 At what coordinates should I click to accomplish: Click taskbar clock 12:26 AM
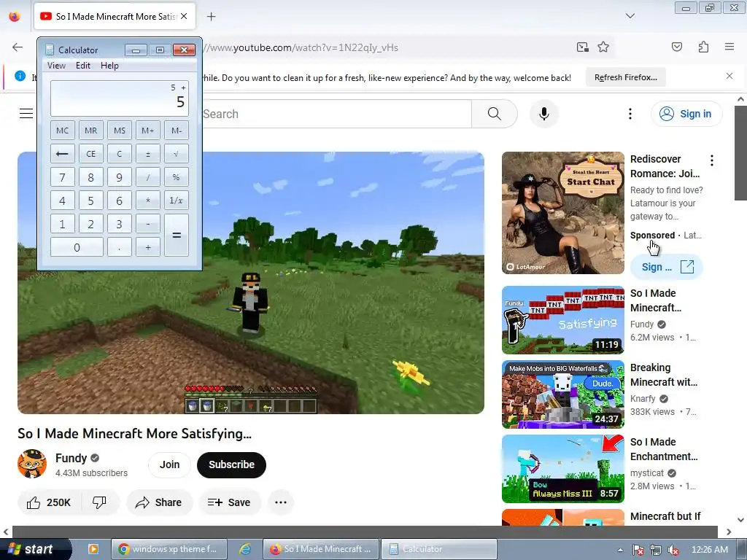709,550
